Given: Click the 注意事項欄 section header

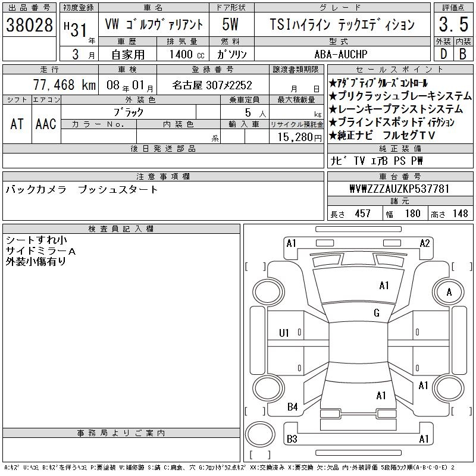Looking at the screenshot, I should [x=163, y=176].
